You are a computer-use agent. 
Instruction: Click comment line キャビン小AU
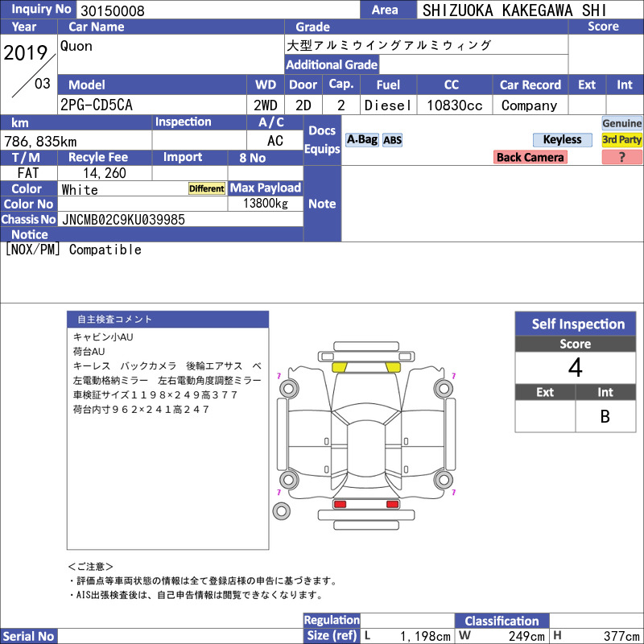pyautogui.click(x=103, y=337)
